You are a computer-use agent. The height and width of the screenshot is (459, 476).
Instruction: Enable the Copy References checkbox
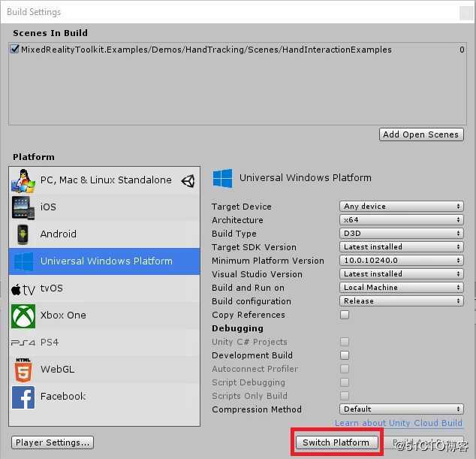pyautogui.click(x=345, y=315)
